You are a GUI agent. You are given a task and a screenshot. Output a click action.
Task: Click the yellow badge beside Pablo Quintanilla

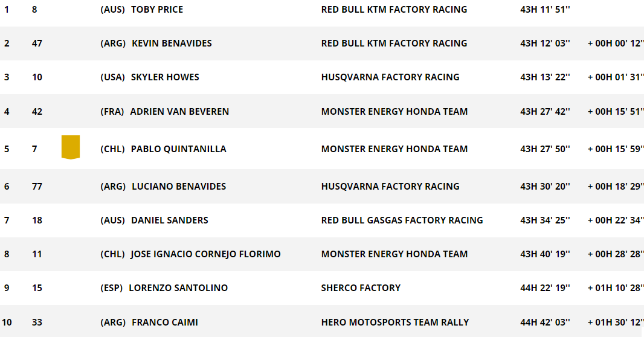click(71, 147)
